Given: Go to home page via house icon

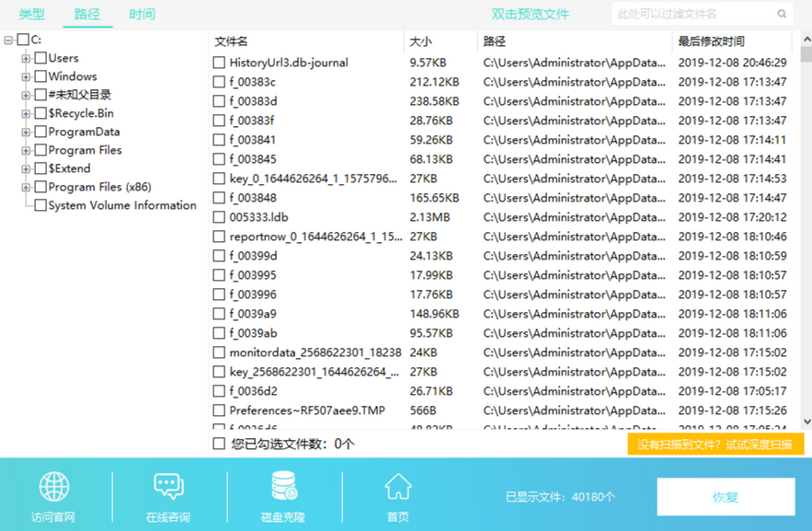Looking at the screenshot, I should tap(398, 486).
